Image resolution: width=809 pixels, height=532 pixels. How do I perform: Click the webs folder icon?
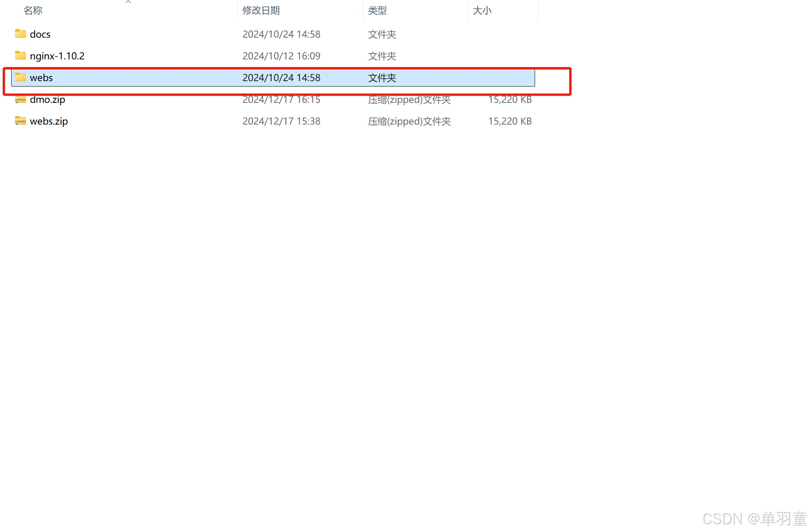tap(20, 77)
